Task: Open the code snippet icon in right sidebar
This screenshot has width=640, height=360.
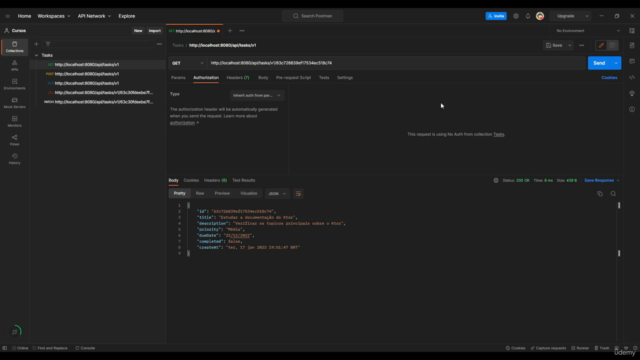Action: [632, 78]
